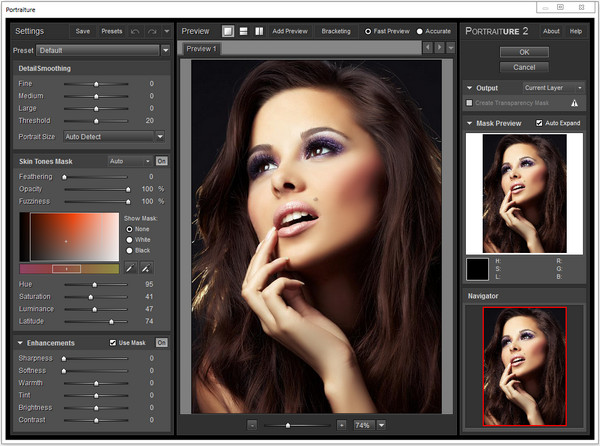Image resolution: width=600 pixels, height=446 pixels.
Task: Click the undo arrow in Settings
Action: [134, 31]
